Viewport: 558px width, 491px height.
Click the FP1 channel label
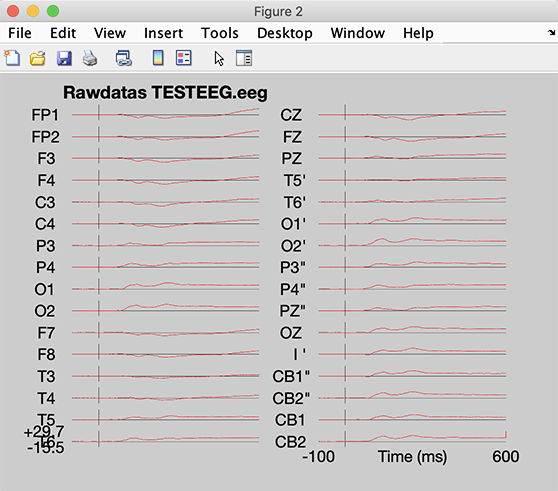pyautogui.click(x=45, y=115)
